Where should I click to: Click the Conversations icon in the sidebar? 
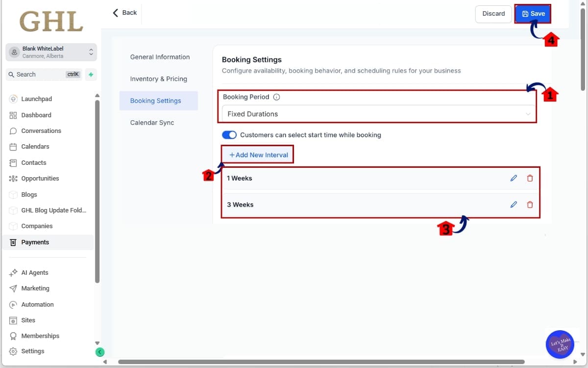tap(13, 131)
